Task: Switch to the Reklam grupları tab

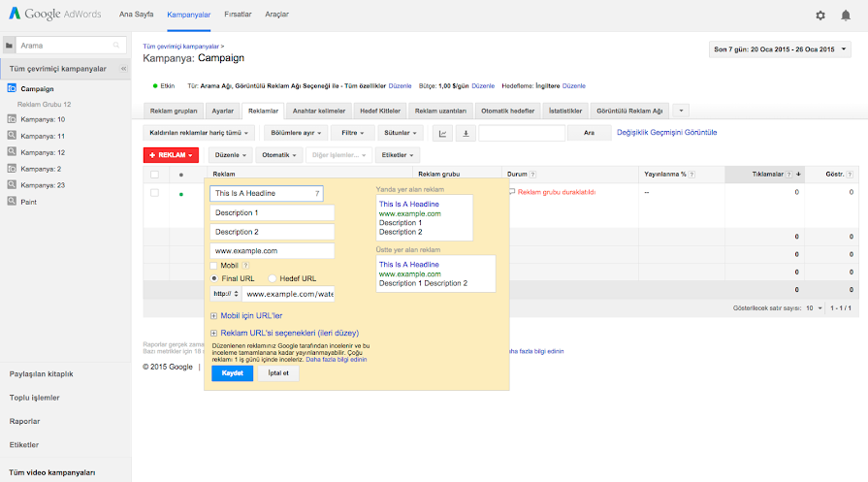Action: pyautogui.click(x=174, y=111)
